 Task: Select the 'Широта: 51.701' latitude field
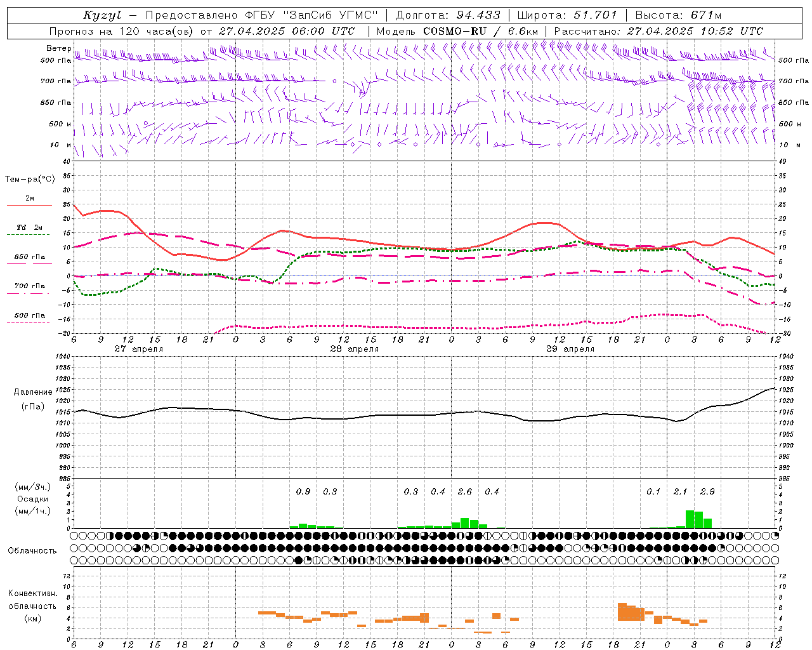[567, 16]
